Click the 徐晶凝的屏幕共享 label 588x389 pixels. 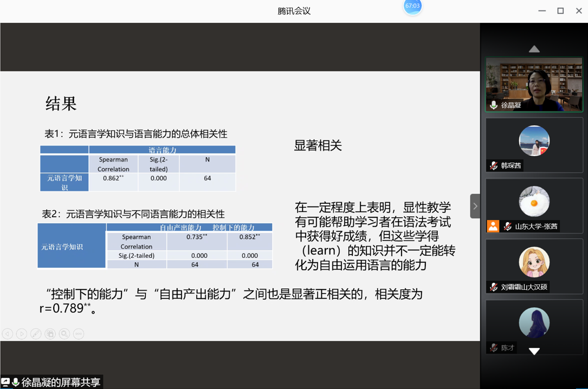tap(61, 382)
